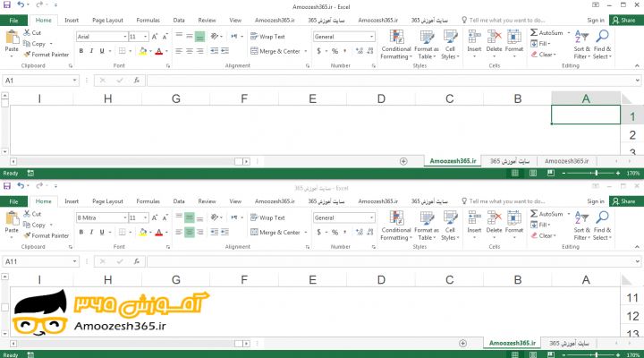Open B Mitra font dropdown in bottom window
This screenshot has width=644, height=358.
(x=125, y=217)
